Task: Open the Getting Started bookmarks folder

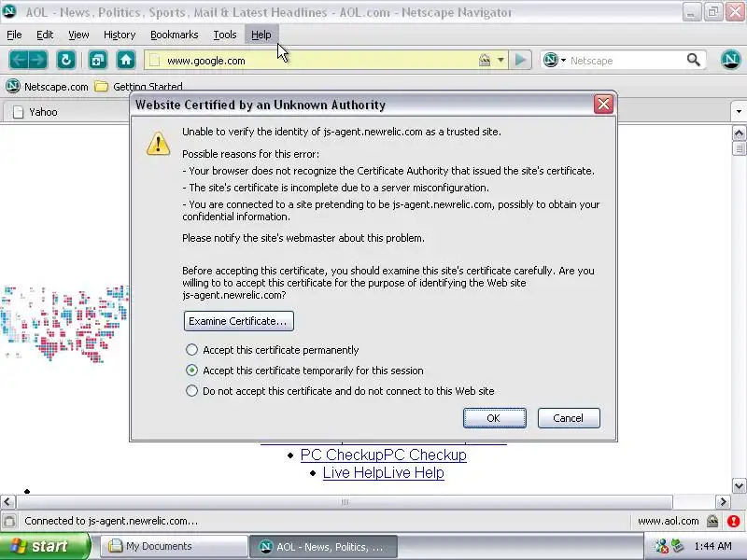Action: pyautogui.click(x=138, y=87)
